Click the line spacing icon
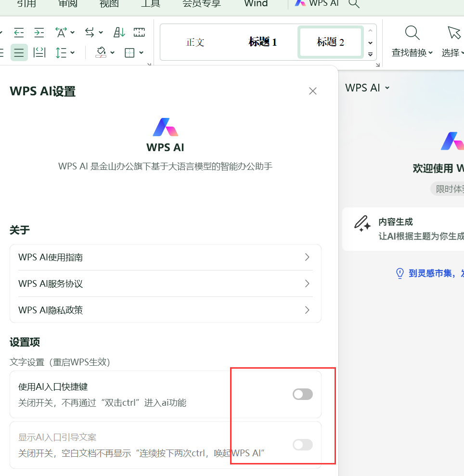 [61, 52]
